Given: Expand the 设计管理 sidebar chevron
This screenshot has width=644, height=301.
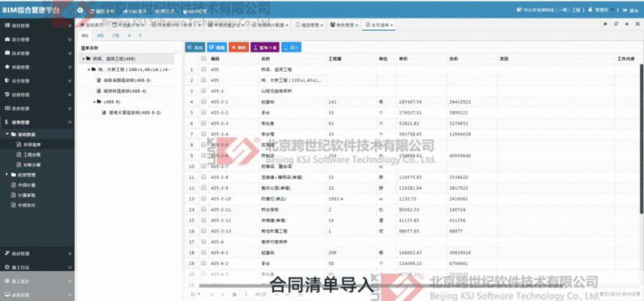Looking at the screenshot, I should tap(70, 39).
